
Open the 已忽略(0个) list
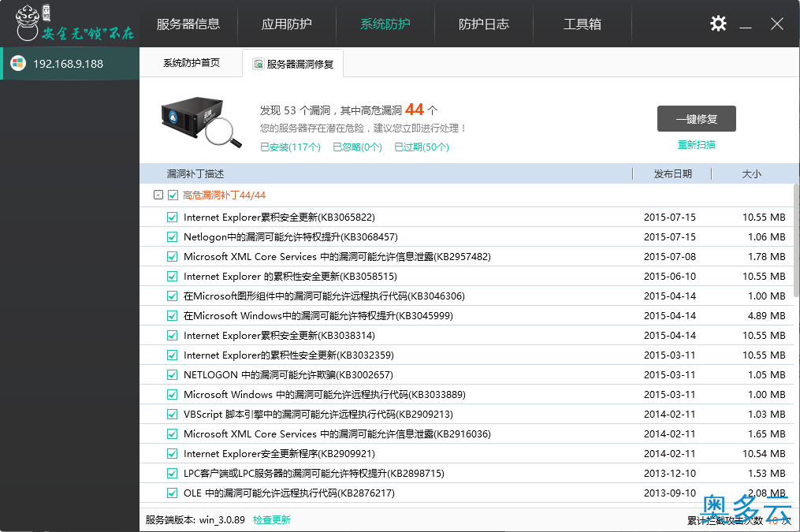point(357,147)
